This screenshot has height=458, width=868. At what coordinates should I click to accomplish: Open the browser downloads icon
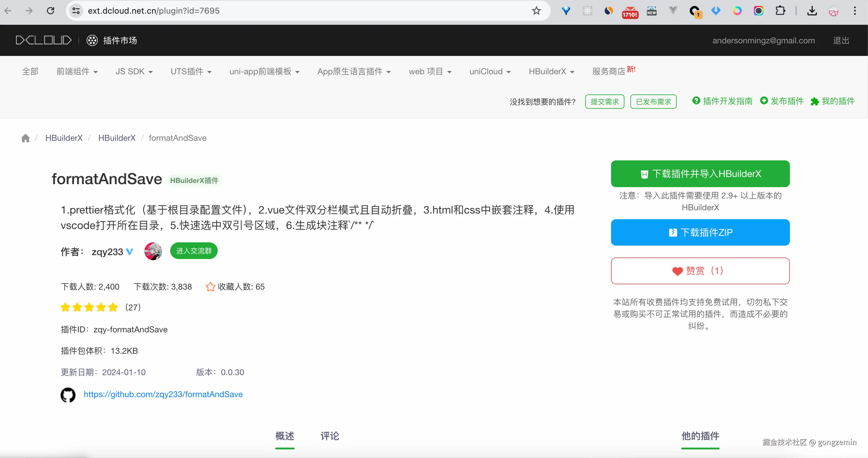coord(812,11)
